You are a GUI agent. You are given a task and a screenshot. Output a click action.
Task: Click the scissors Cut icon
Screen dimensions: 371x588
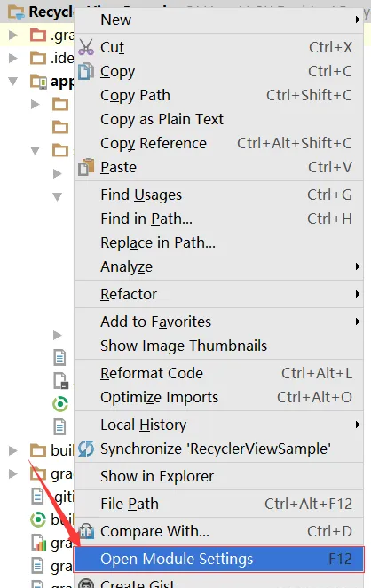tap(86, 47)
